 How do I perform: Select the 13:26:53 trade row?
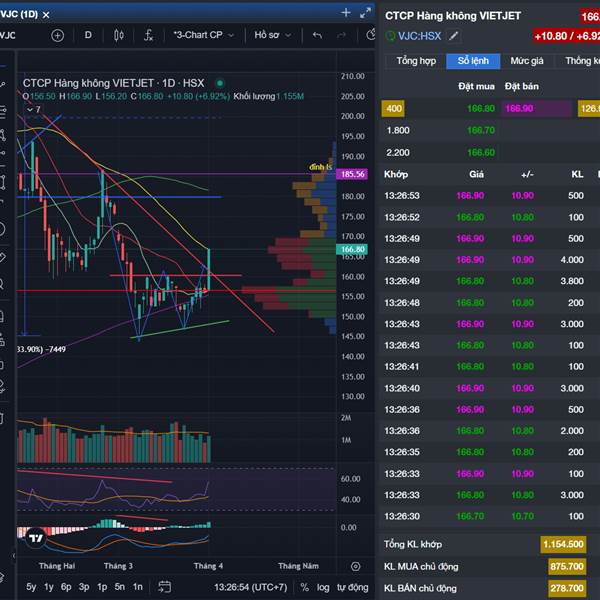(x=490, y=196)
